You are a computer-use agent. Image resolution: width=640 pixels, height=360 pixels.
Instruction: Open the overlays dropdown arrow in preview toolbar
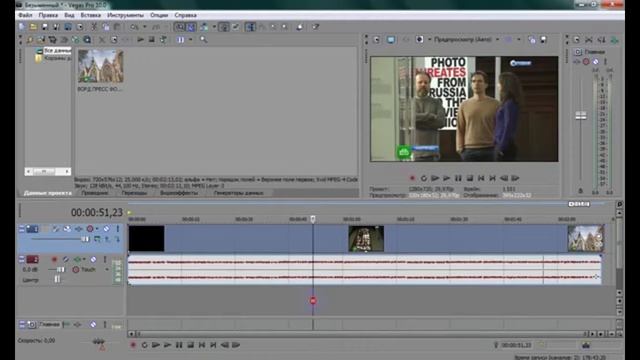[x=519, y=40]
